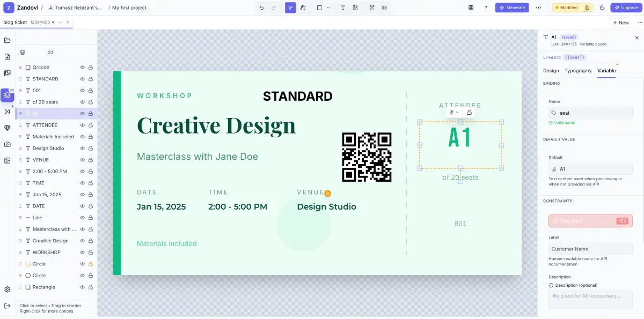Screen dimensions: 644x319
Task: Hide the Qrcode layer
Action: pyautogui.click(x=83, y=68)
